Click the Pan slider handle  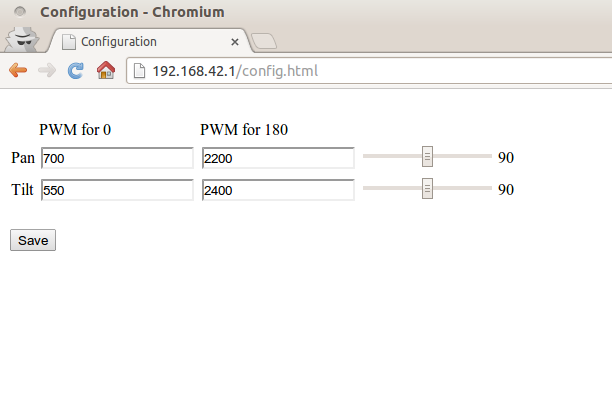click(x=427, y=157)
